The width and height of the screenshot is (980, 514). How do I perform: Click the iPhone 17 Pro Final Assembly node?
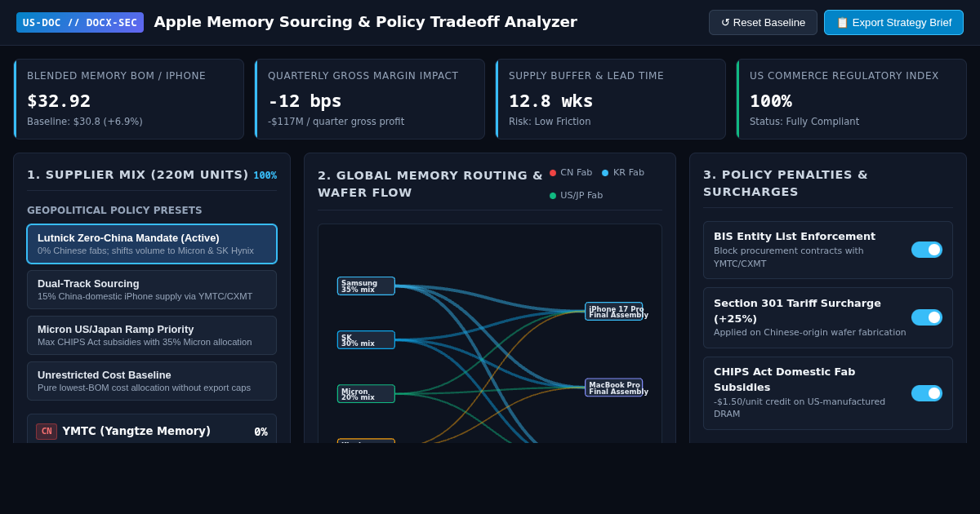pos(614,311)
